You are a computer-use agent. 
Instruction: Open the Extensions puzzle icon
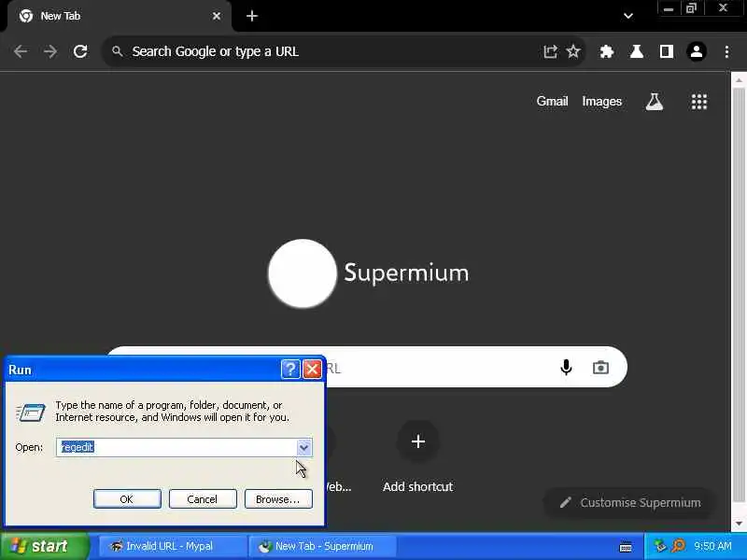[x=606, y=51]
